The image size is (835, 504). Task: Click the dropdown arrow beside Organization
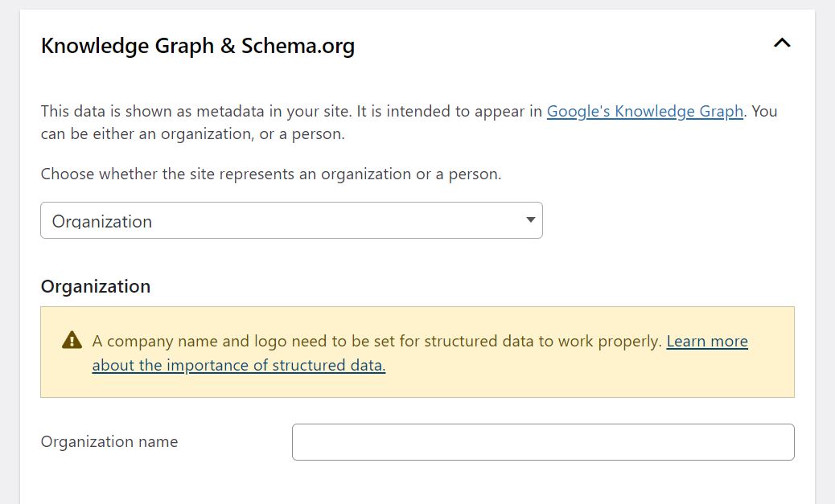coord(530,219)
